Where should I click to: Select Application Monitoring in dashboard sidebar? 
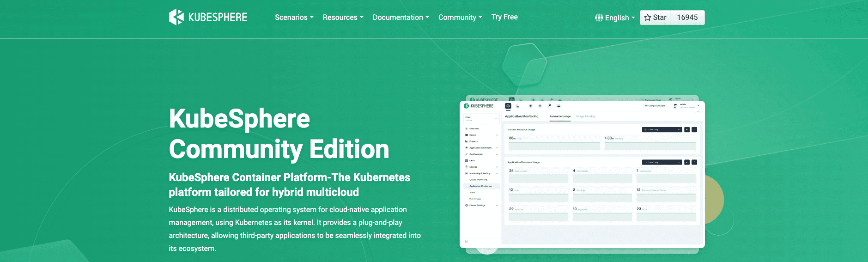[480, 186]
